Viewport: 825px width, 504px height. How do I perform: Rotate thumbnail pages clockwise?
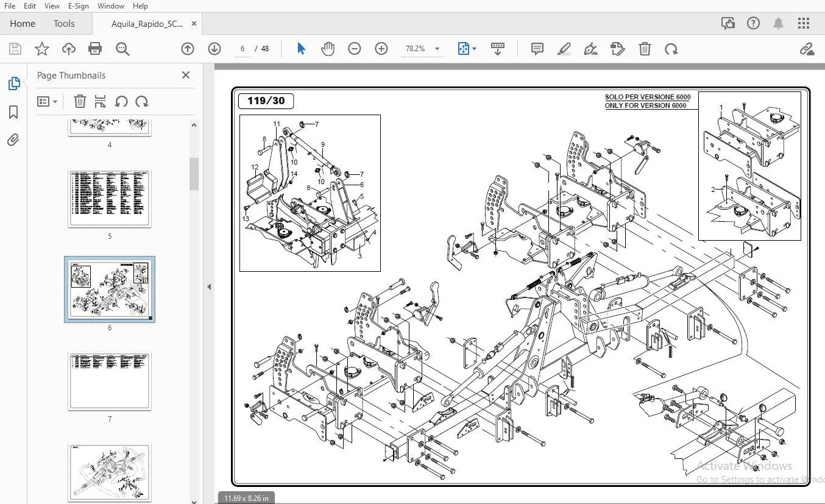tap(142, 102)
